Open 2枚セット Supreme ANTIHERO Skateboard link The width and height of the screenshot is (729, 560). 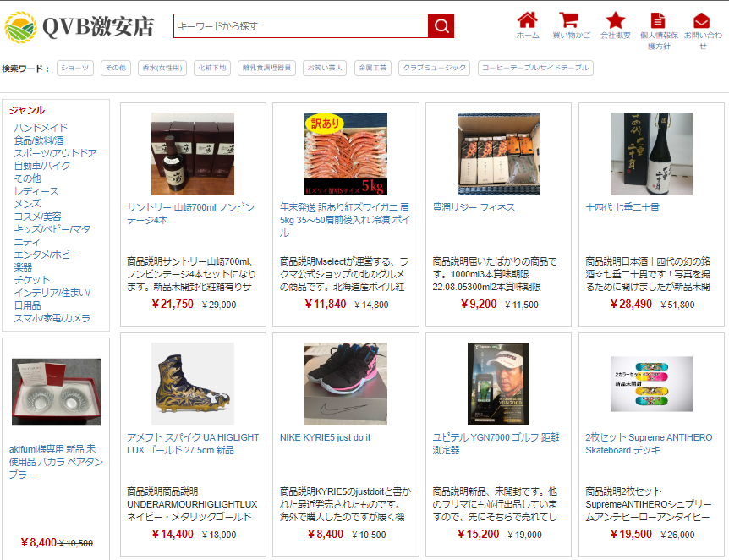point(649,444)
